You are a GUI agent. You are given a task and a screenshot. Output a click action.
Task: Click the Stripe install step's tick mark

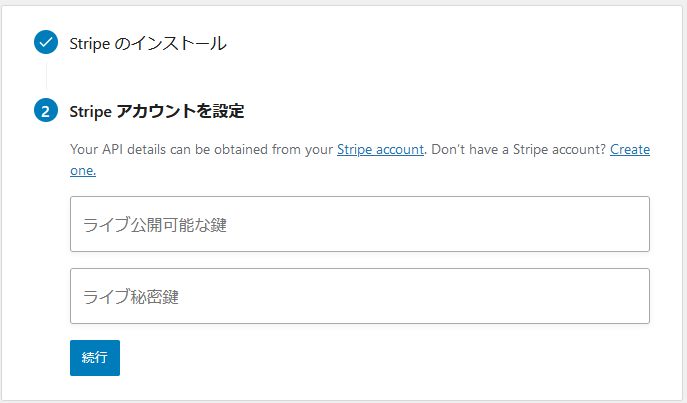click(46, 42)
